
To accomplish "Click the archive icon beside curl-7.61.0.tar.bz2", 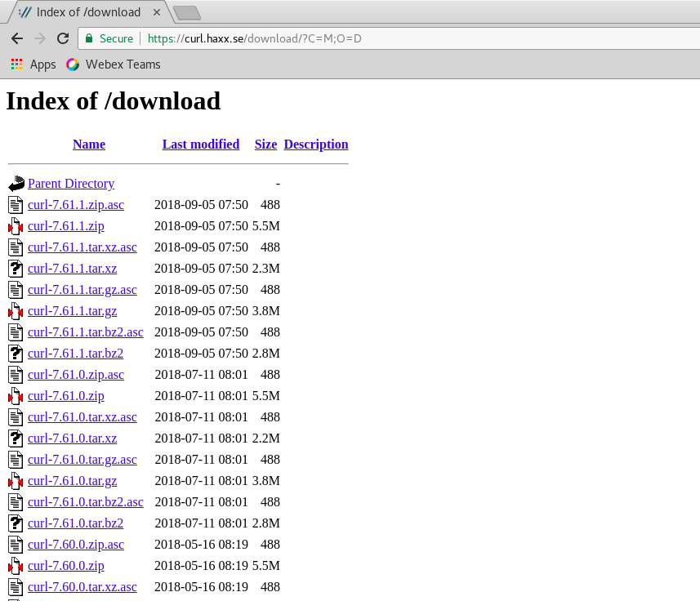I will 16,523.
